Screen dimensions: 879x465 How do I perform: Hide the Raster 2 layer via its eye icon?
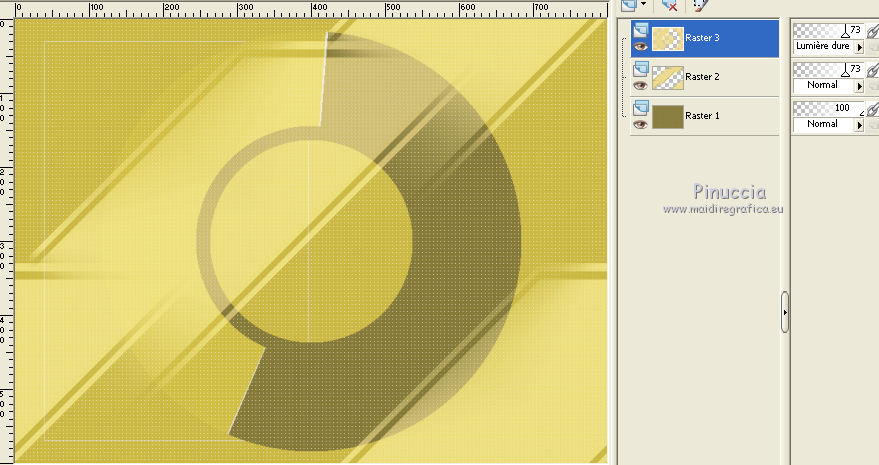(x=641, y=85)
